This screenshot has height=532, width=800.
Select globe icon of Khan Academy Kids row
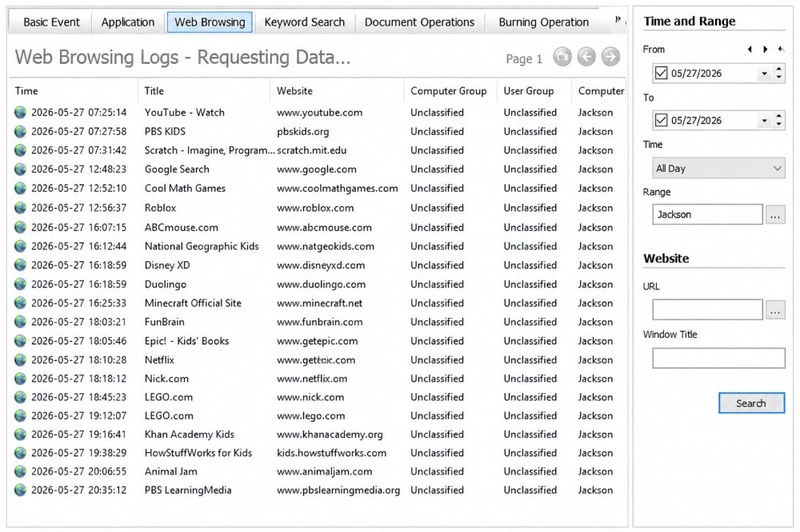click(x=20, y=435)
